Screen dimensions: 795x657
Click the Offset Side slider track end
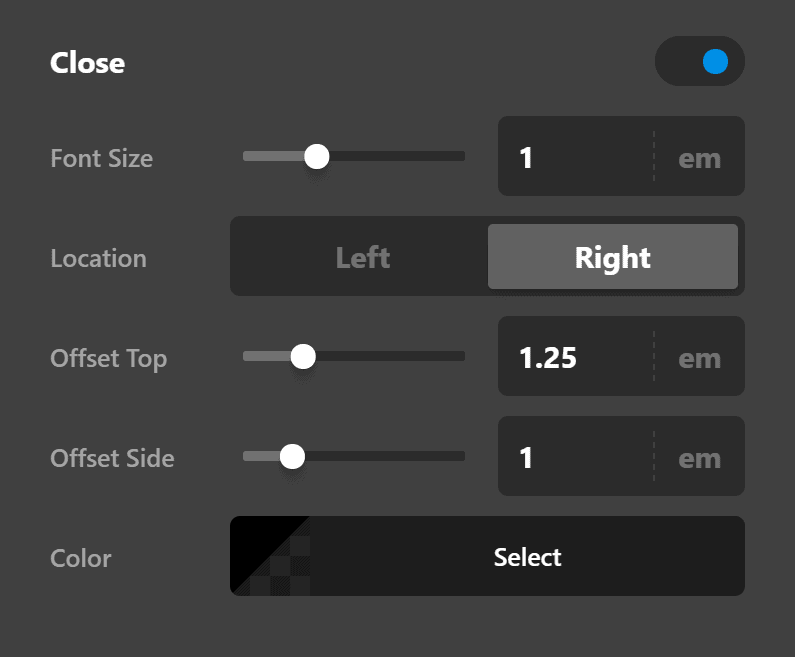[460, 456]
